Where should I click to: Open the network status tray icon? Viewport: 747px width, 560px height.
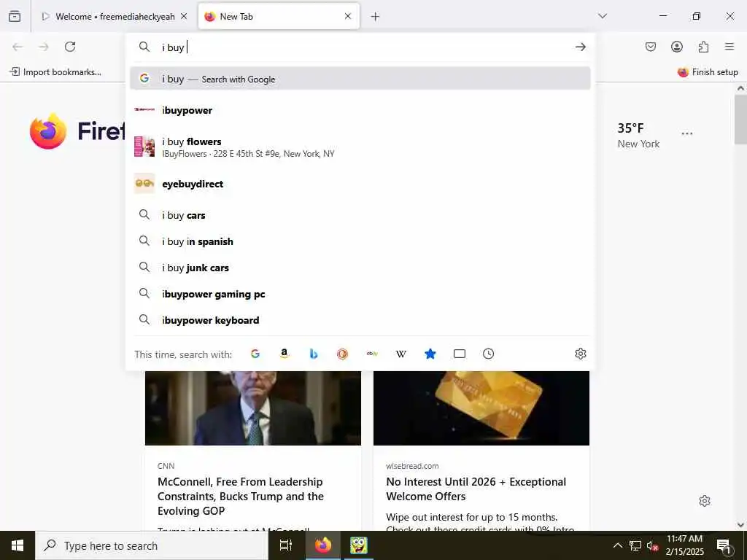pyautogui.click(x=635, y=545)
